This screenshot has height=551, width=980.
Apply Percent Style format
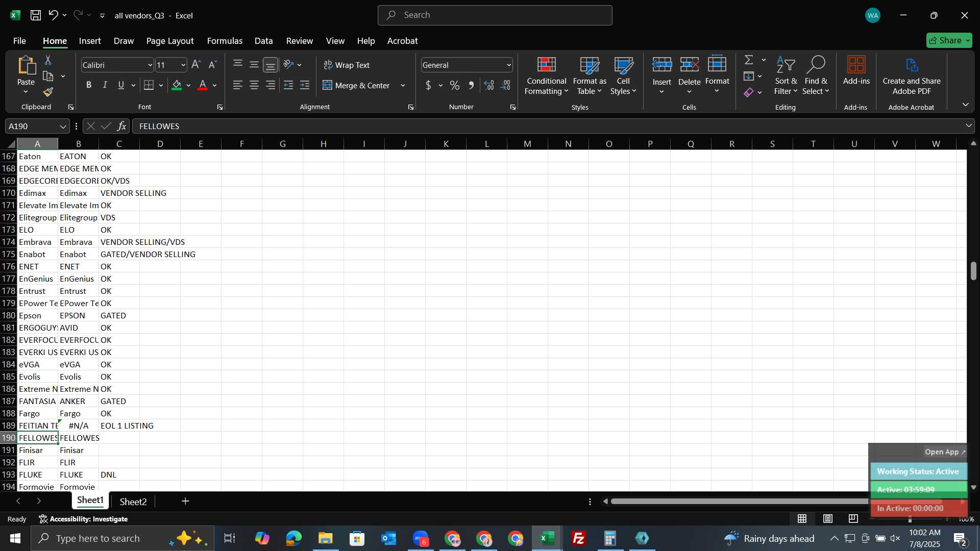[x=454, y=85]
